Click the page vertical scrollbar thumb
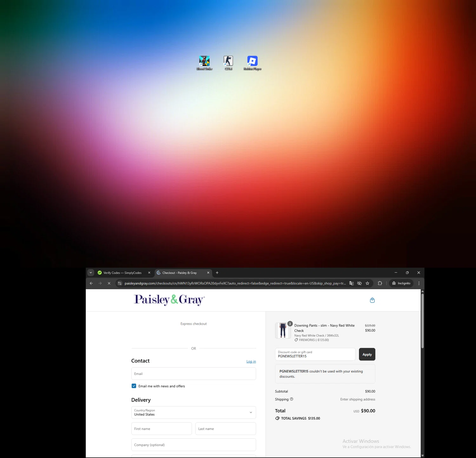Viewport: 476px width, 458px height. (x=422, y=321)
